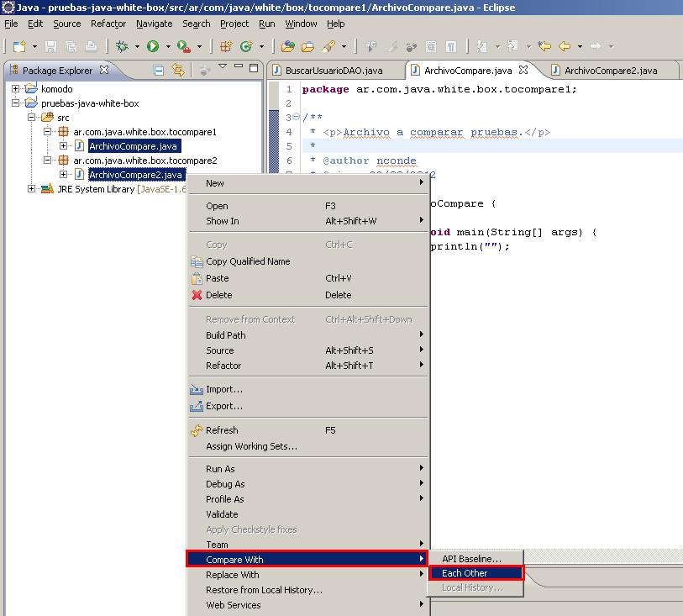The image size is (683, 616).
Task: Open dropdown next to Search flashlight icon
Action: point(344,46)
